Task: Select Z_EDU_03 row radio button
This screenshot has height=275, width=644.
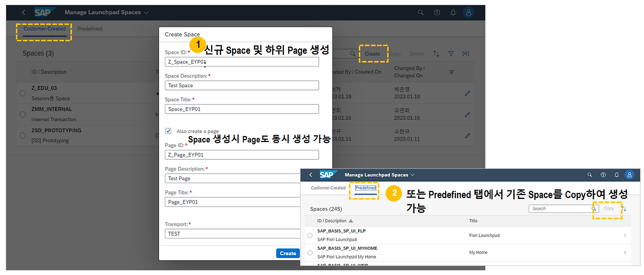Action: coord(23,93)
